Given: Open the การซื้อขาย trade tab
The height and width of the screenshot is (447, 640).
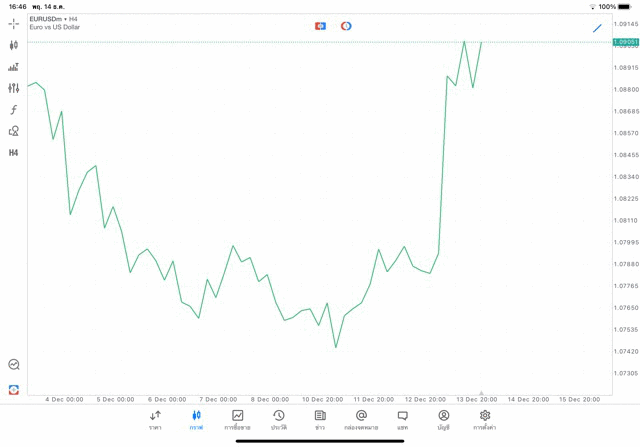Looking at the screenshot, I should (238, 420).
